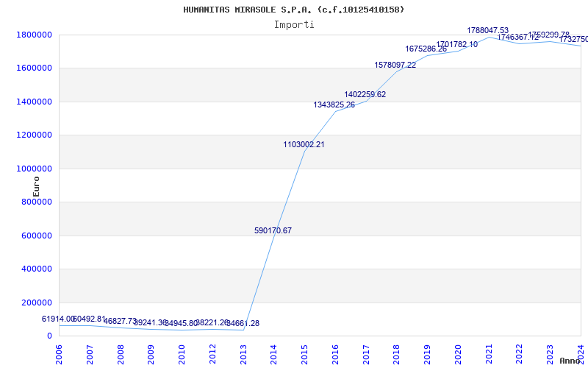Screen dimensions: 588x368
Task: Click the data value 590170.67
Action: tap(273, 230)
